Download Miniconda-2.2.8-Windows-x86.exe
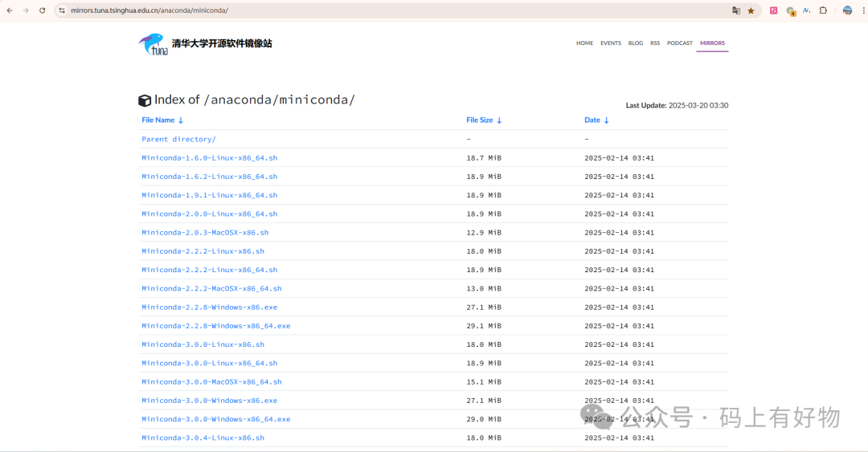This screenshot has height=452, width=868. [209, 307]
